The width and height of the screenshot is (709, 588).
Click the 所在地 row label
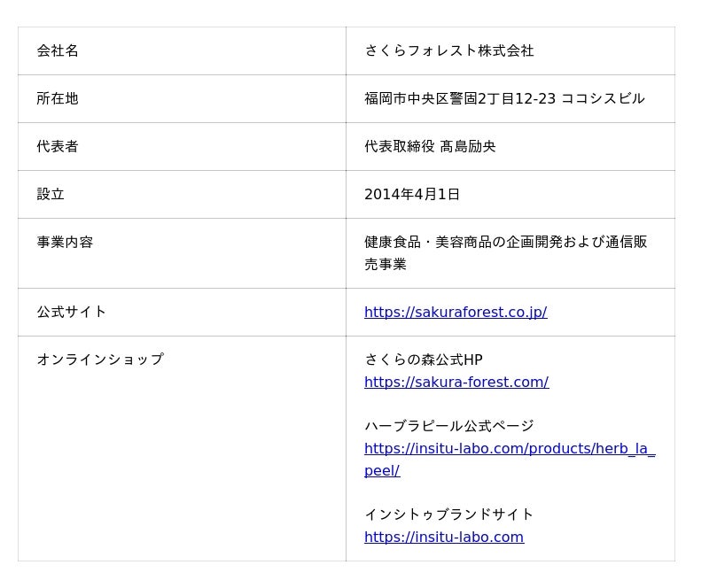58,98
